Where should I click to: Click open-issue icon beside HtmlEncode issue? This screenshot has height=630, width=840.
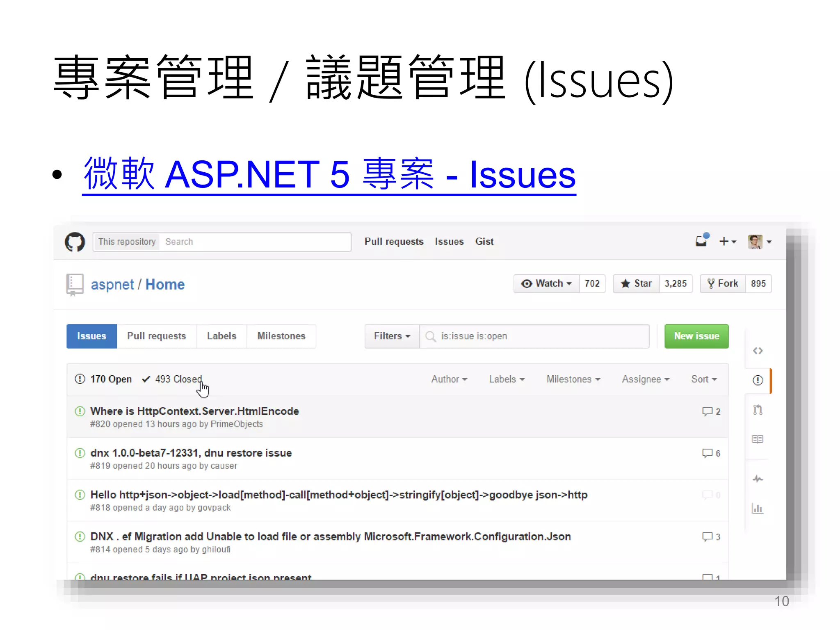pyautogui.click(x=80, y=411)
